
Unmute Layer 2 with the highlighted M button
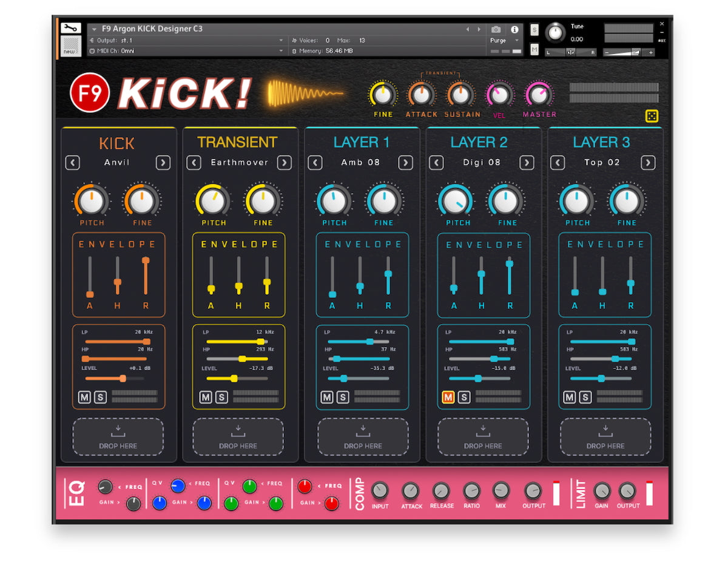point(448,397)
